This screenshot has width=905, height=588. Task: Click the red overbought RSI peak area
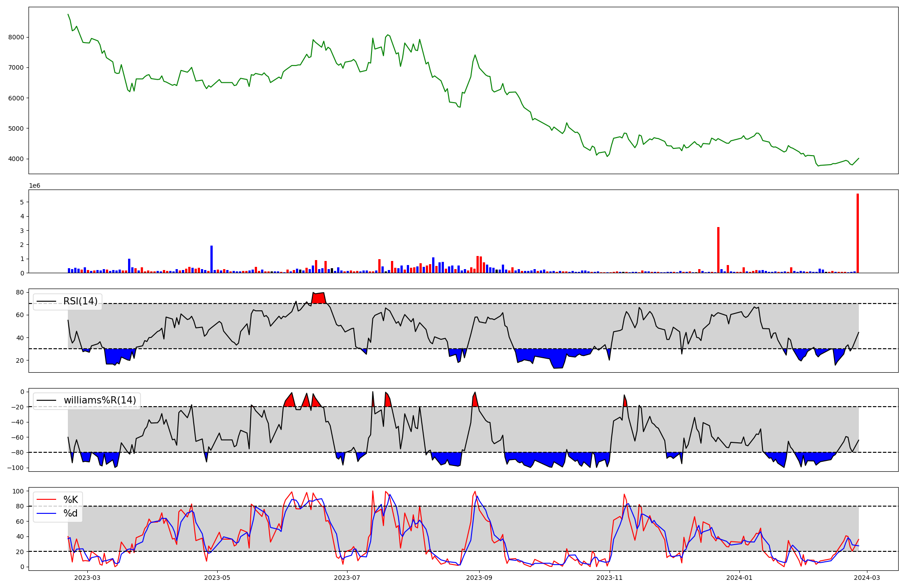319,298
